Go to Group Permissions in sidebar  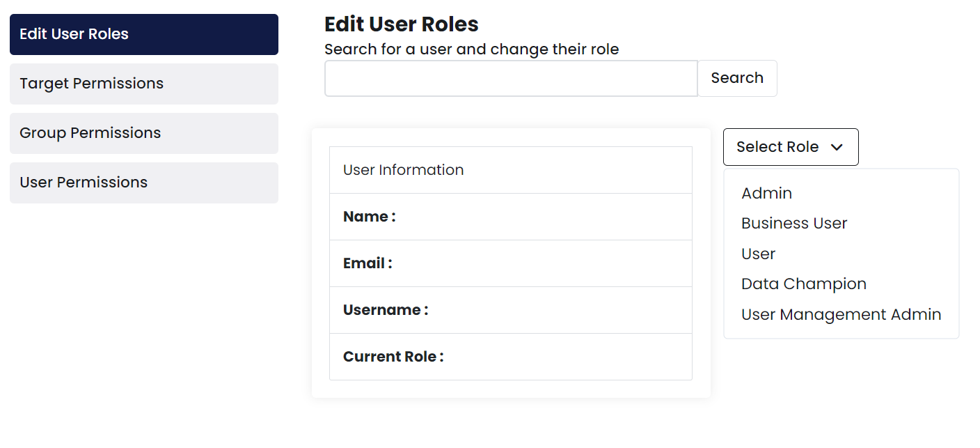coord(144,133)
